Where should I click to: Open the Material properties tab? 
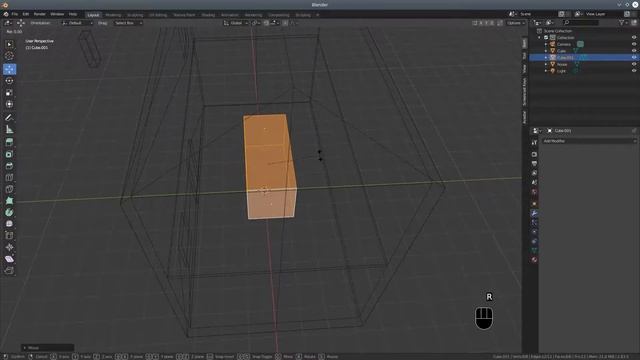tap(534, 260)
